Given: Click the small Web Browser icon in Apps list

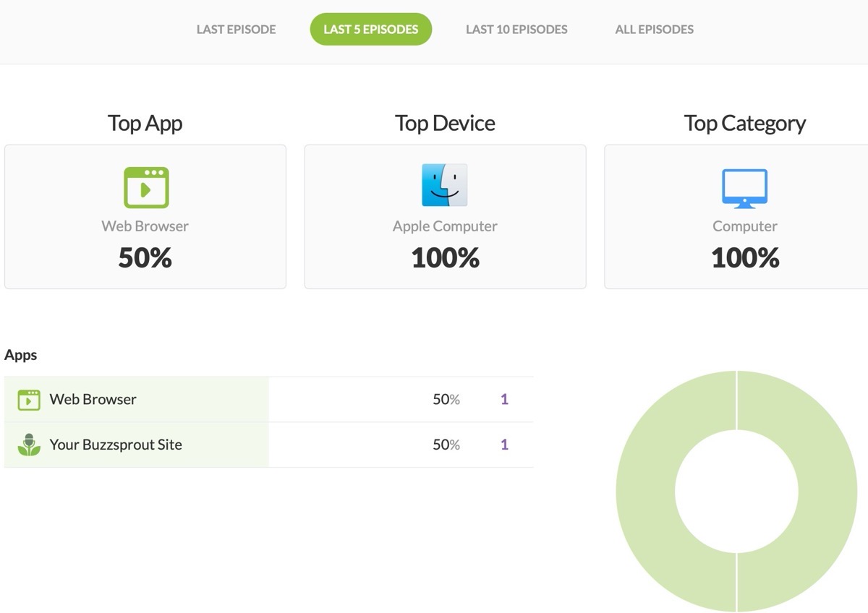Looking at the screenshot, I should click(29, 400).
